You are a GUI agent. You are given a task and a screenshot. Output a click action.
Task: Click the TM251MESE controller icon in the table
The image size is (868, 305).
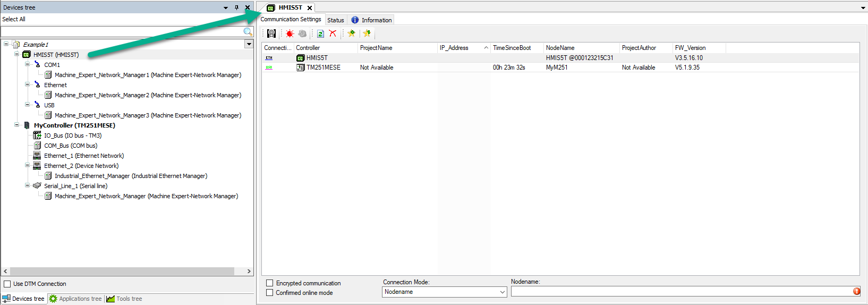tap(301, 67)
